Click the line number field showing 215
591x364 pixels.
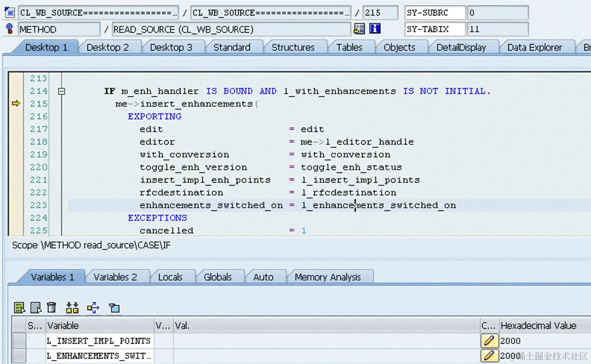pyautogui.click(x=380, y=13)
